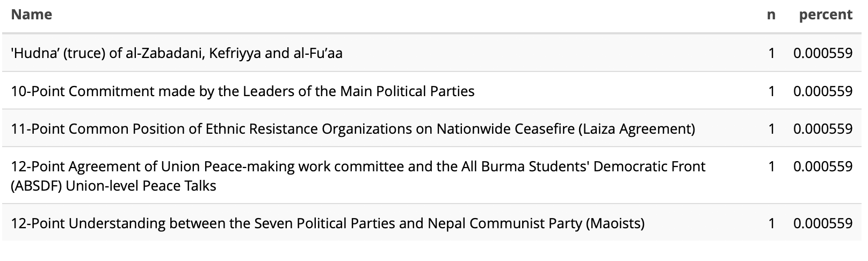
Task: Click the percent value for 10-Point Commitment row
Action: tap(822, 91)
